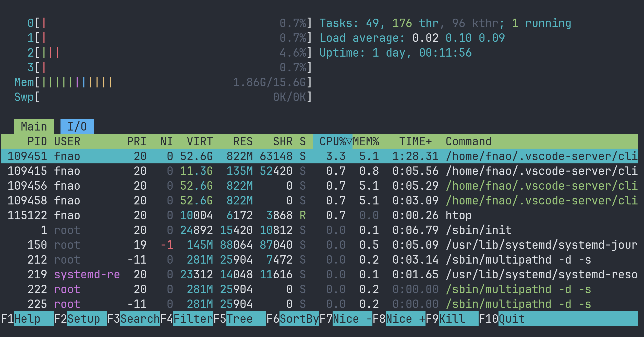Sort by the MEM% column header

tap(366, 141)
